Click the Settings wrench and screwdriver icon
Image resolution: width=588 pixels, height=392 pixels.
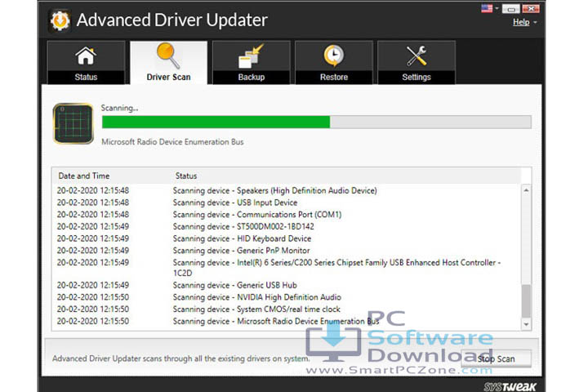point(416,56)
